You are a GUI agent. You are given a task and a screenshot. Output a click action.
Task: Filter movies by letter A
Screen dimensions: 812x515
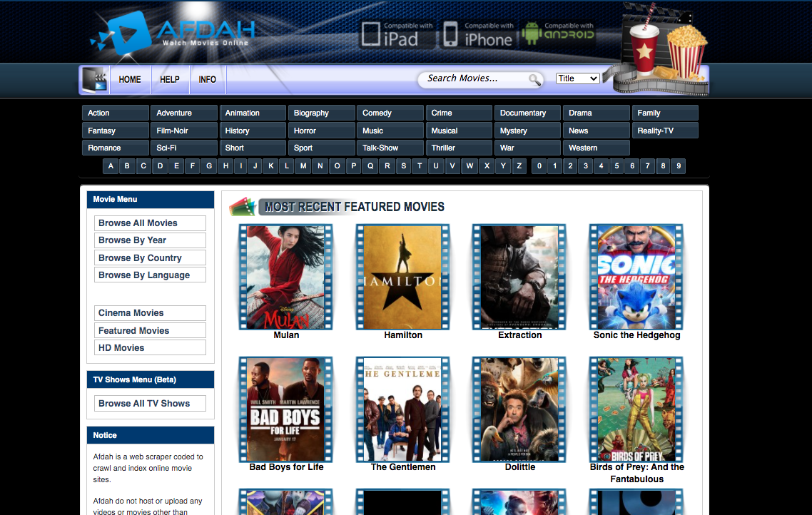pos(111,166)
